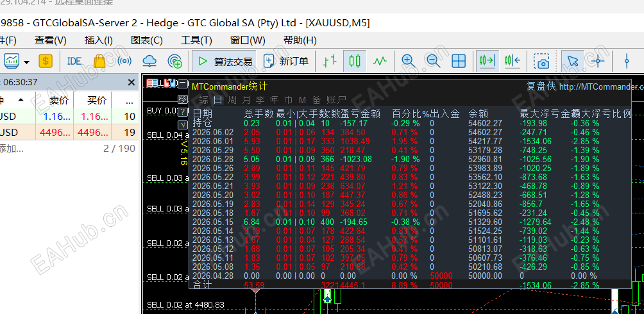
Task: Click the red-blue table icon on chart
Action: pyautogui.click(x=152, y=83)
